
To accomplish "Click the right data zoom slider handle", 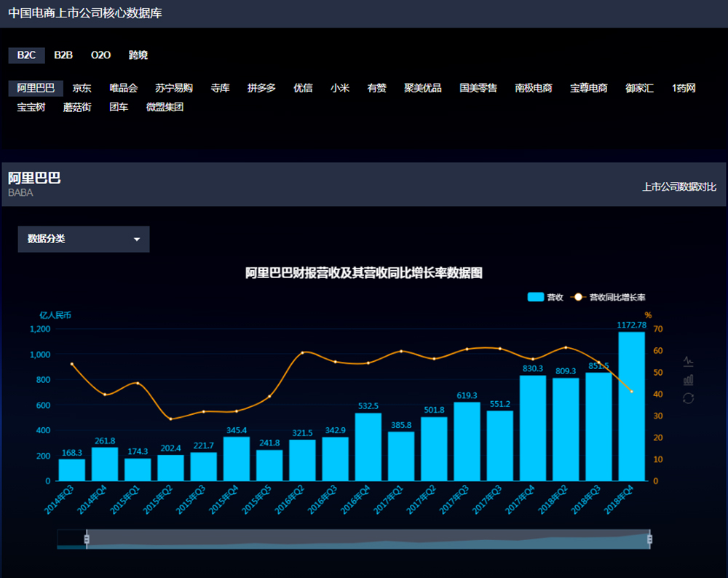I will [649, 539].
